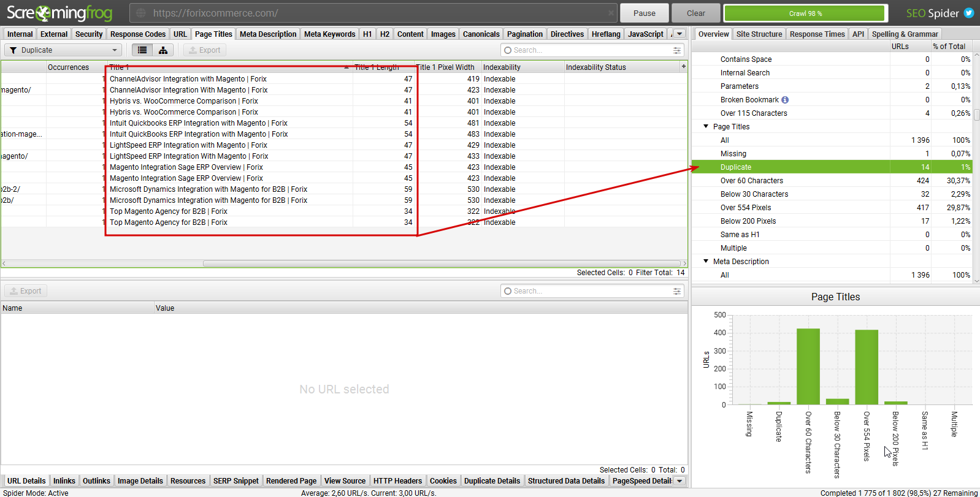This screenshot has width=980, height=497.
Task: Click the sort arrow on the Title 1 column
Action: click(x=347, y=67)
